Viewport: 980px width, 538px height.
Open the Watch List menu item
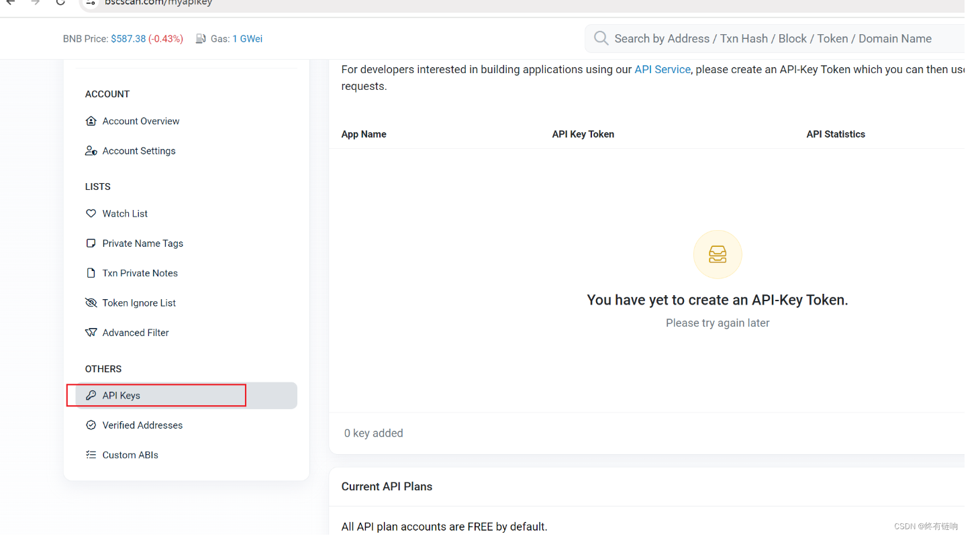click(x=125, y=214)
